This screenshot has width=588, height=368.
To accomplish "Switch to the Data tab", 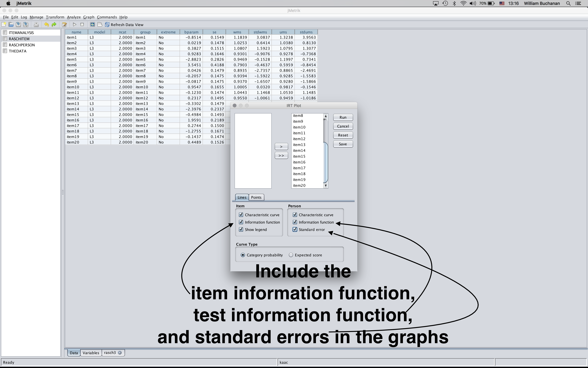I will pos(74,353).
